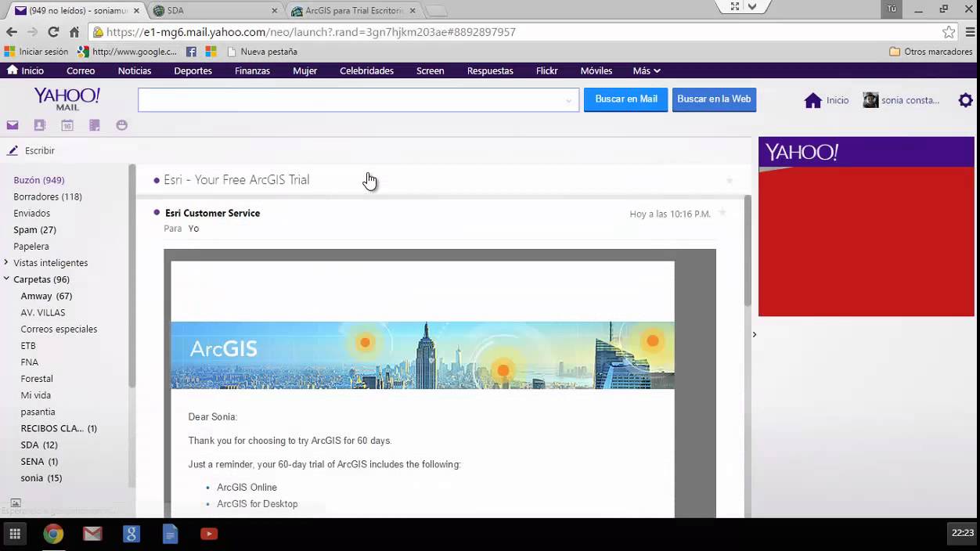Open the Facebook bookmark icon
Viewport: 980px width, 551px height.
click(191, 52)
